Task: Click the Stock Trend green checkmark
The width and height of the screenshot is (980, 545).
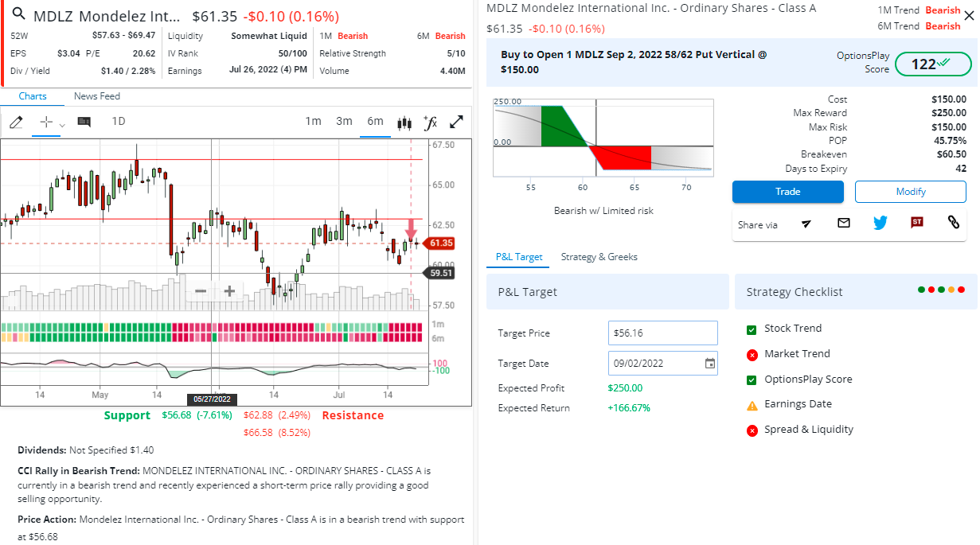Action: (x=752, y=329)
